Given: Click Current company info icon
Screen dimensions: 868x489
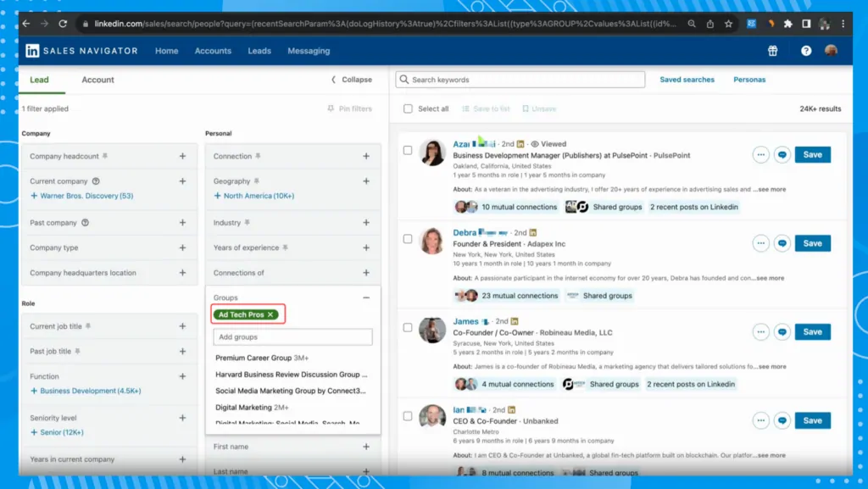Looking at the screenshot, I should click(96, 181).
